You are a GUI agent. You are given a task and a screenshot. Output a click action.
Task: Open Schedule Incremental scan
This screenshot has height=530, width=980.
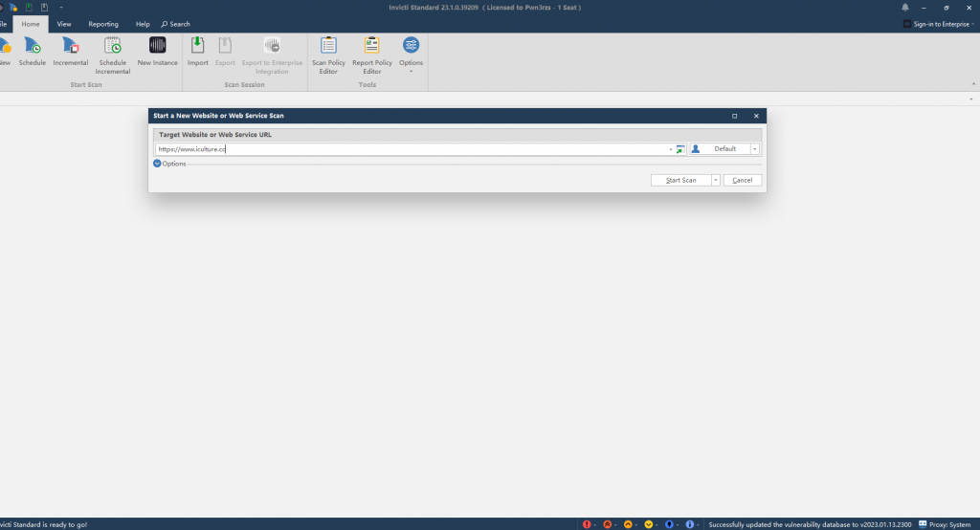coord(113,55)
